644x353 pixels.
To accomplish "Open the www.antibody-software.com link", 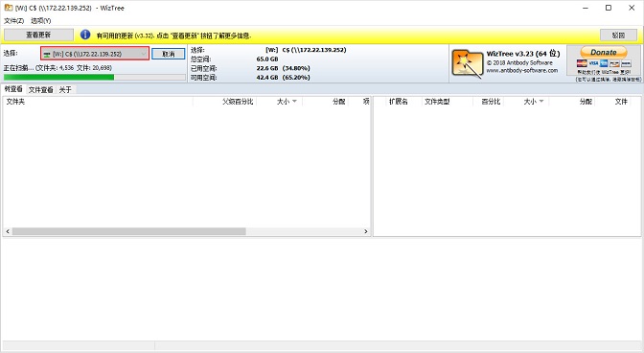I will tap(522, 70).
